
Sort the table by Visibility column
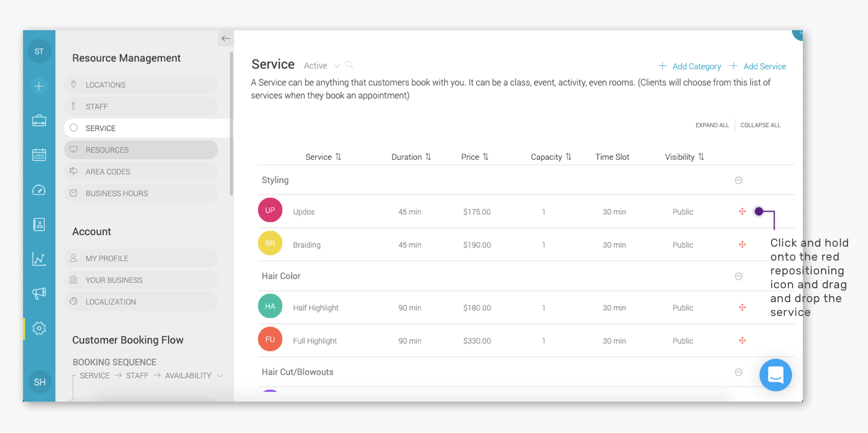(685, 157)
